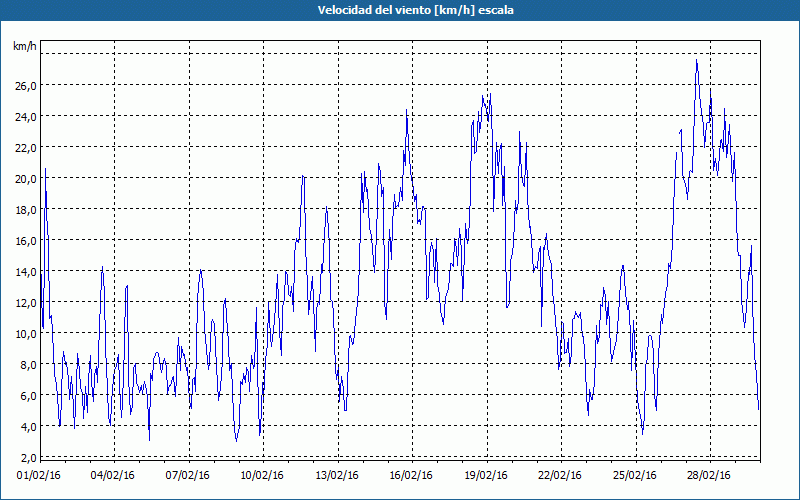This screenshot has height=500, width=800.
Task: Click the 20,0 y-axis label
Action: tap(26, 179)
